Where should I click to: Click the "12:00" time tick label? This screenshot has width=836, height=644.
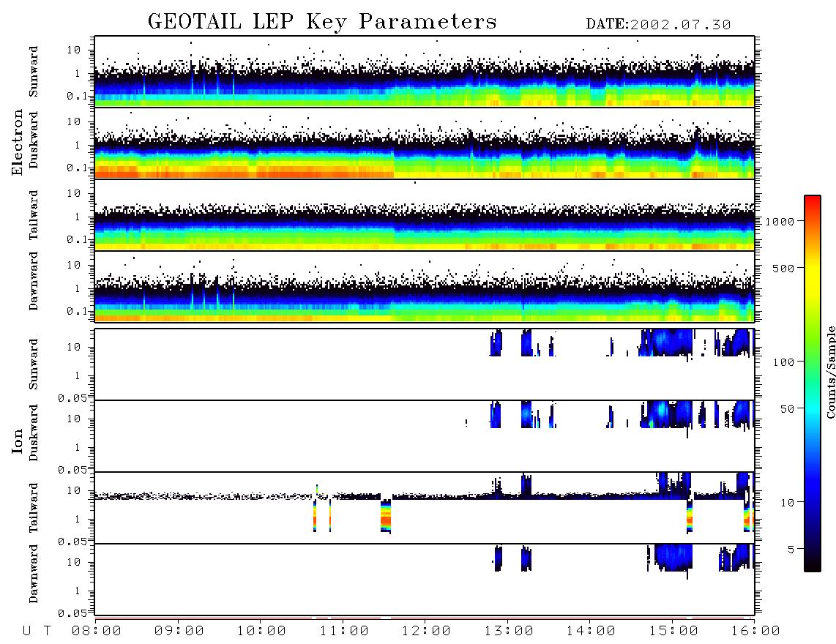point(426,632)
